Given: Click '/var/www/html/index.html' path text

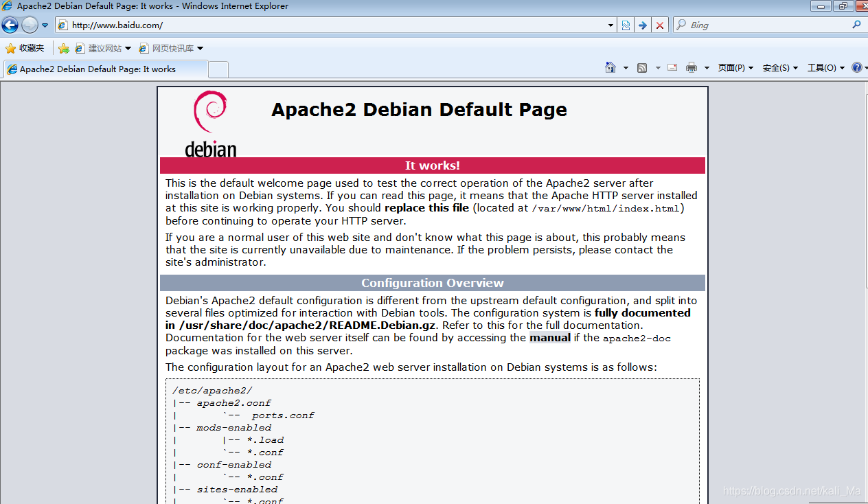Looking at the screenshot, I should pos(606,208).
